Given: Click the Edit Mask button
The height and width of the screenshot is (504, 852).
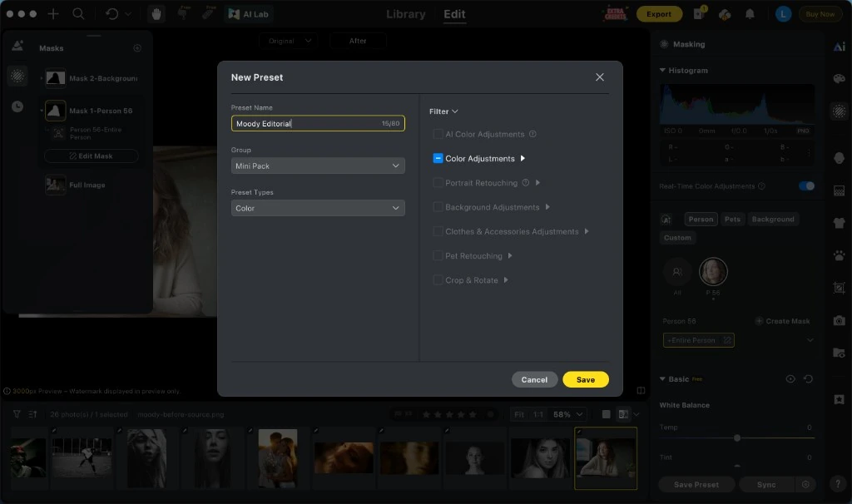Looking at the screenshot, I should click(x=91, y=156).
